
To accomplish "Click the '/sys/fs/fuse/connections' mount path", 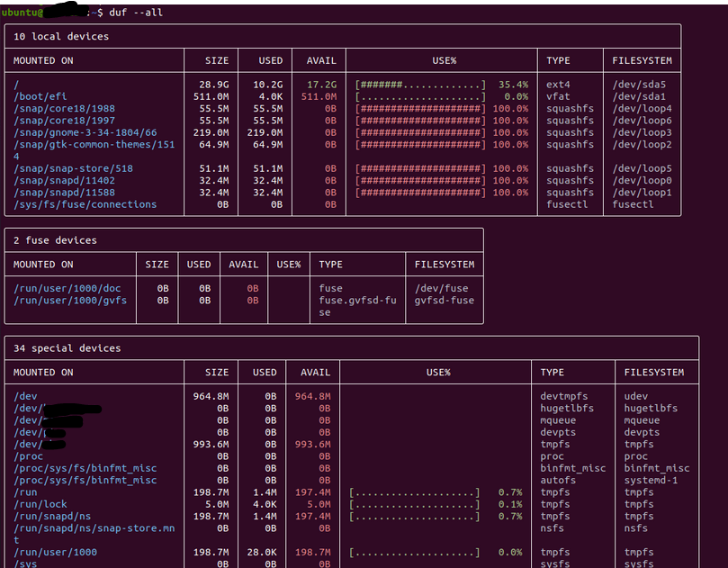I will (85, 204).
